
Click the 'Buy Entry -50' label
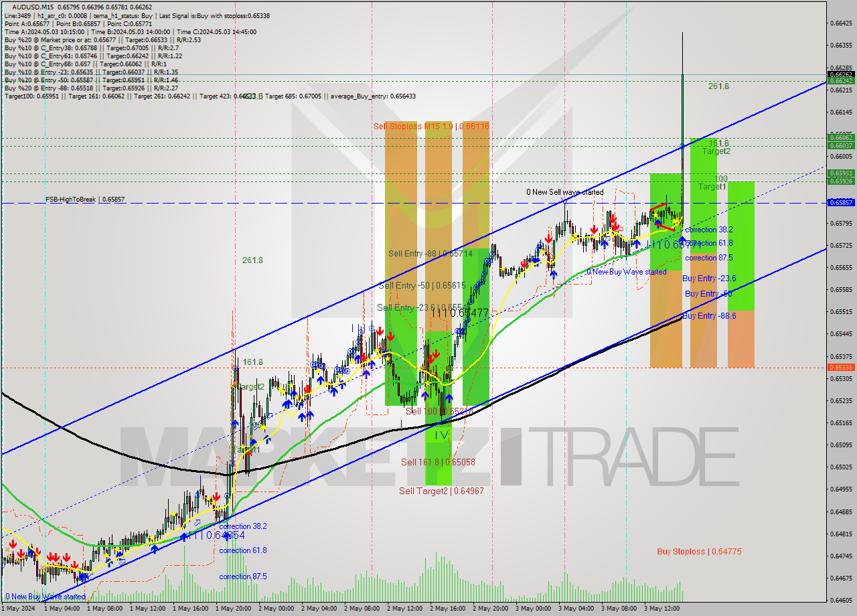coord(708,294)
